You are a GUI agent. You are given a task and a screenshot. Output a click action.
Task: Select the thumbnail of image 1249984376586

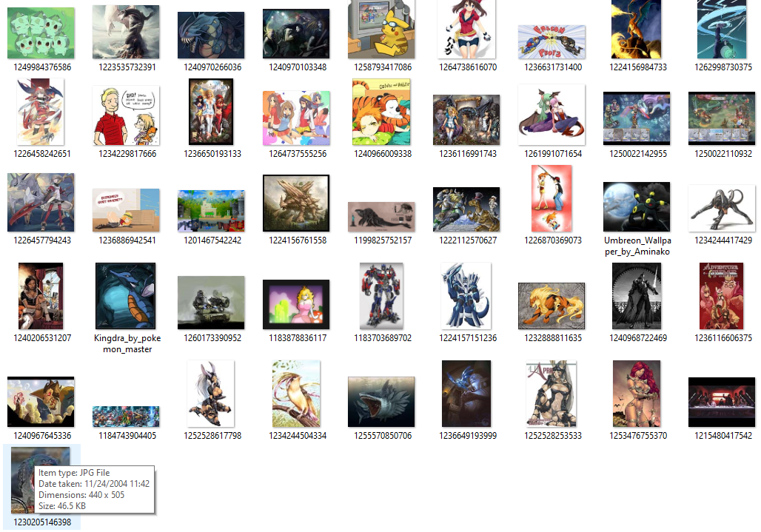(41, 33)
